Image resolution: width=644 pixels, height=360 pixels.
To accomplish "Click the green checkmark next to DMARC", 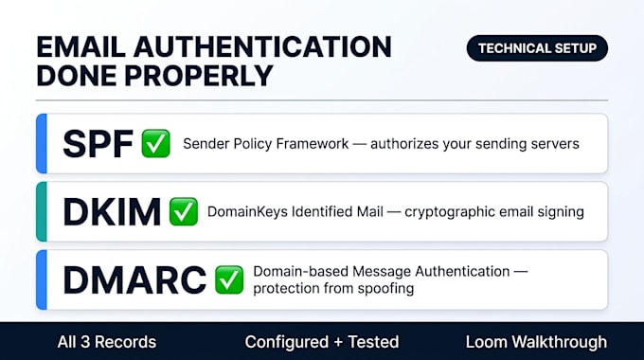I will point(229,279).
